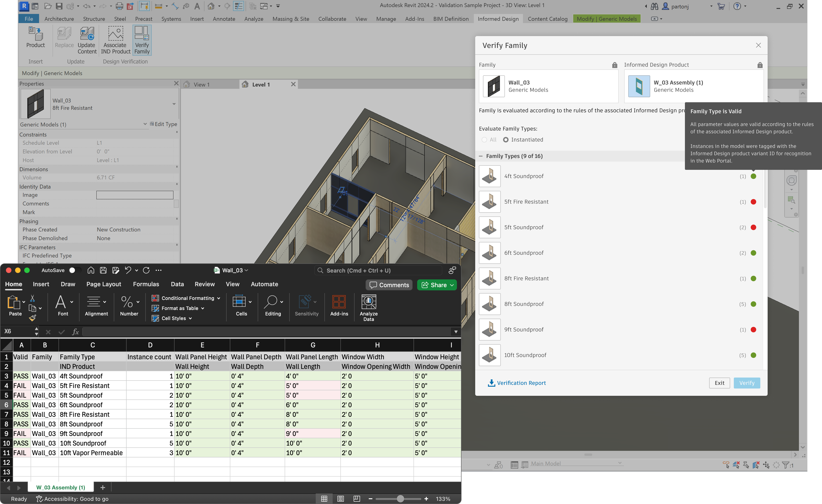
Task: Select the Instantiated radio button
Action: click(x=506, y=140)
